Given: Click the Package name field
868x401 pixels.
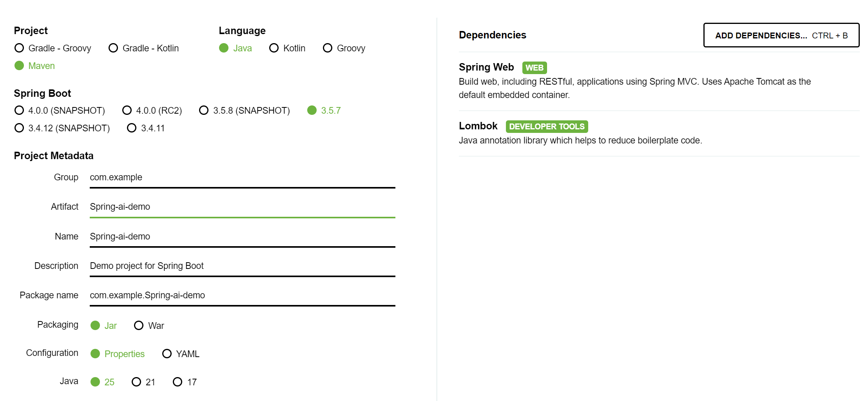Looking at the screenshot, I should (242, 296).
